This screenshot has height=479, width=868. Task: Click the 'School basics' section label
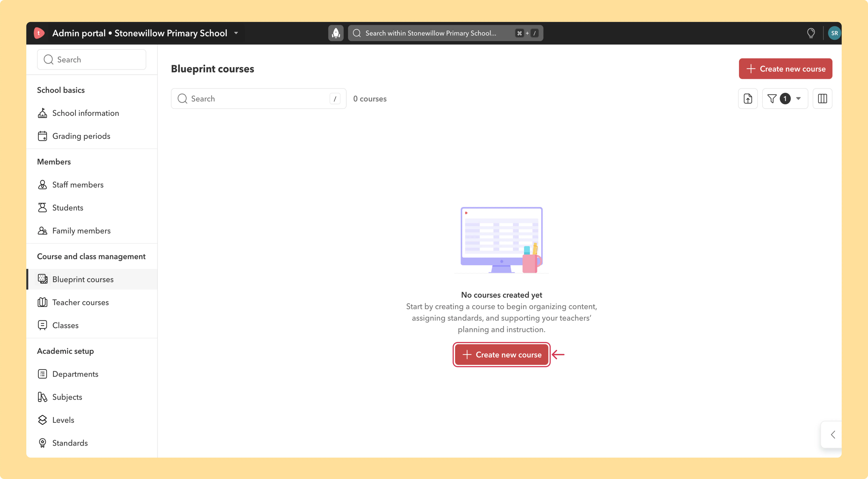61,90
